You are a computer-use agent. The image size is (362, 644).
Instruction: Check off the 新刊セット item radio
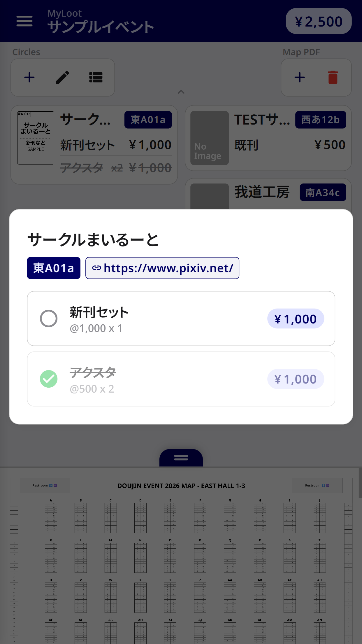pyautogui.click(x=49, y=318)
